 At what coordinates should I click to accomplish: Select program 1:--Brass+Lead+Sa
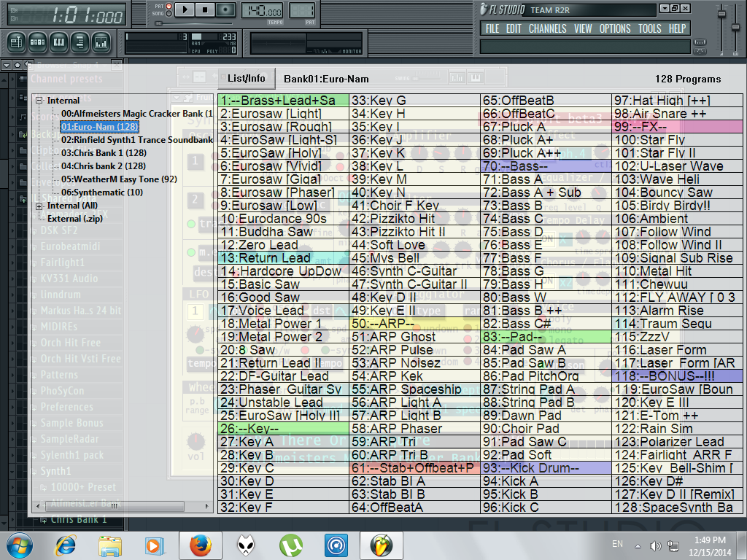(284, 101)
